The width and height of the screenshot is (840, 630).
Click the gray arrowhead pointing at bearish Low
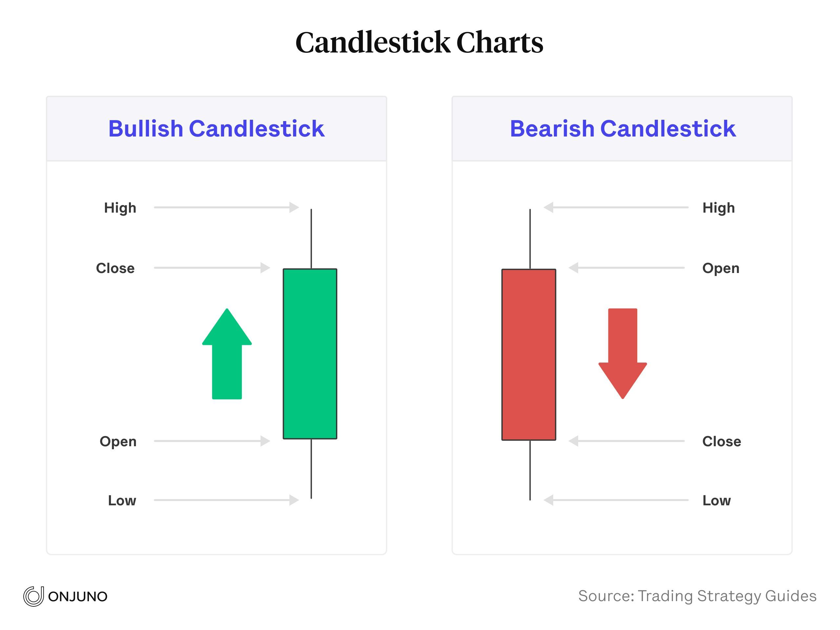point(549,500)
